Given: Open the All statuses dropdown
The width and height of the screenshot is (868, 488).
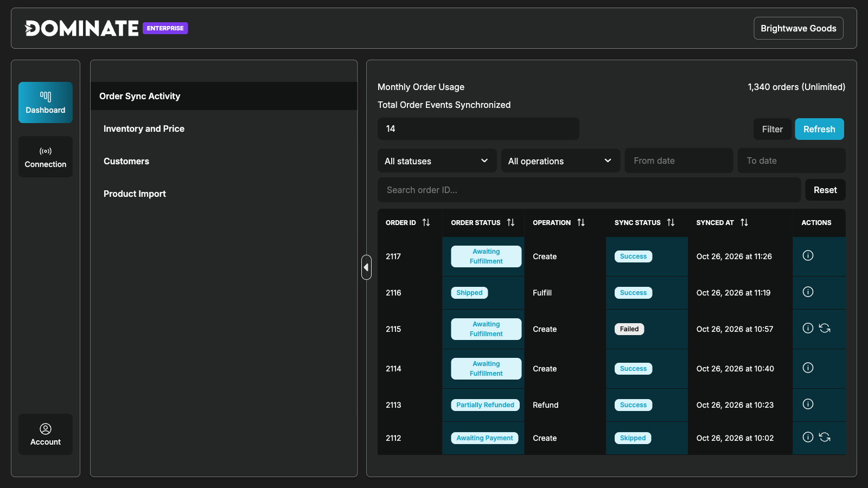Looking at the screenshot, I should (x=437, y=160).
